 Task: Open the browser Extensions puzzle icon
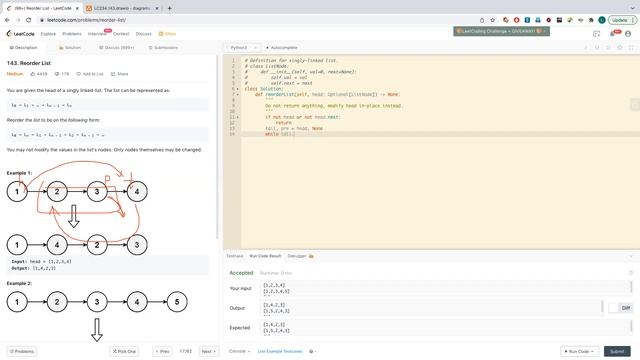pos(591,20)
